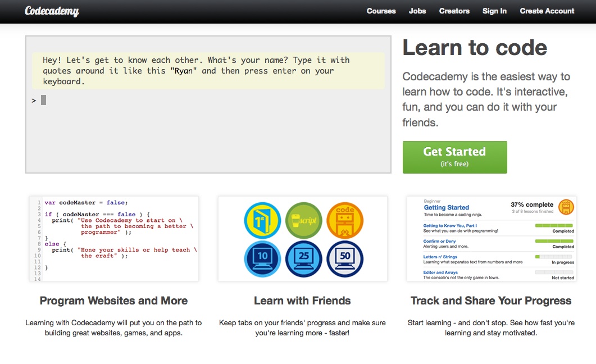Open the Sign In link
The image size is (596, 364).
(494, 11)
